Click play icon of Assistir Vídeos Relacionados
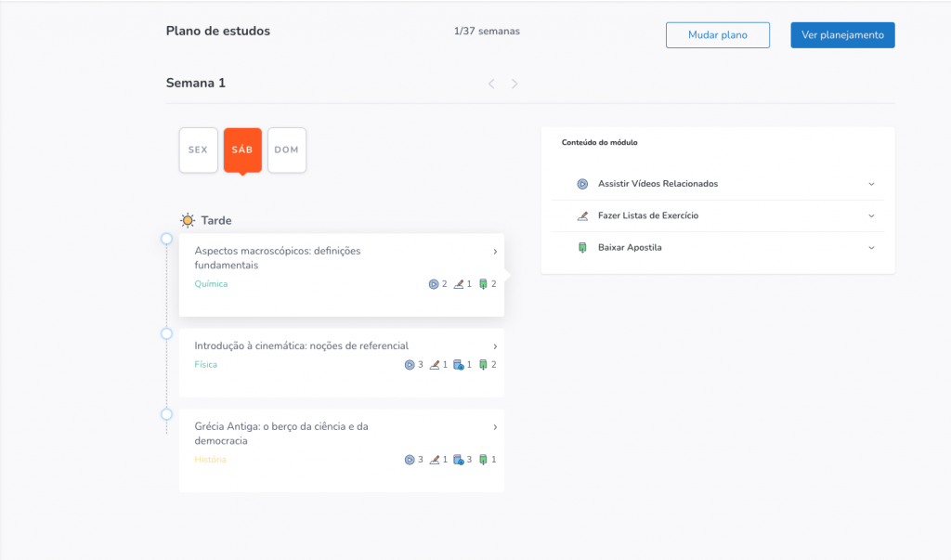Image resolution: width=951 pixels, height=560 pixels. click(x=582, y=184)
